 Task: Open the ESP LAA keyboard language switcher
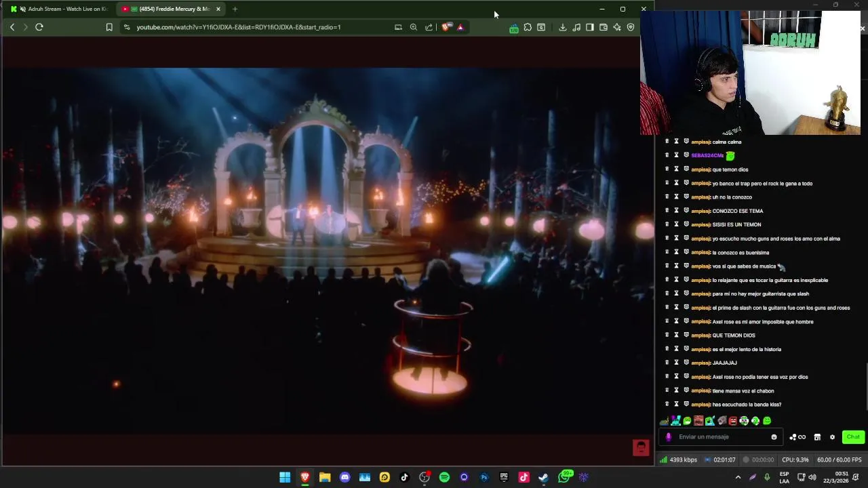click(784, 477)
